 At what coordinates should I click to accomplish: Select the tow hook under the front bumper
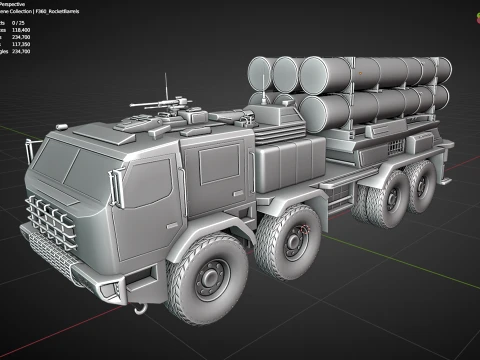coord(140,308)
